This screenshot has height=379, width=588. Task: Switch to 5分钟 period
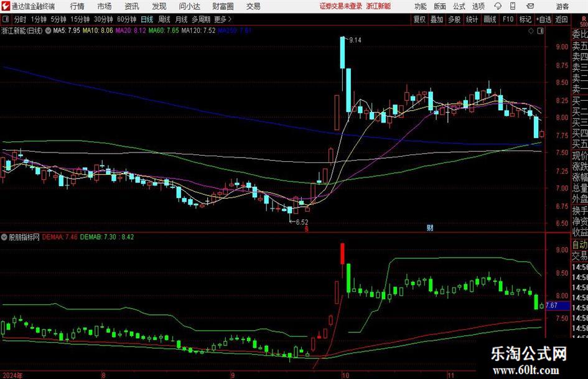point(58,19)
